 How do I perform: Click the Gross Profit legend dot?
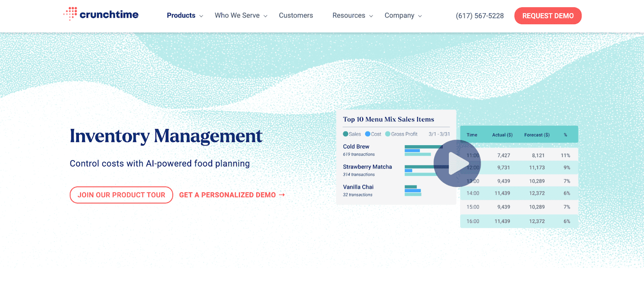[x=388, y=134]
